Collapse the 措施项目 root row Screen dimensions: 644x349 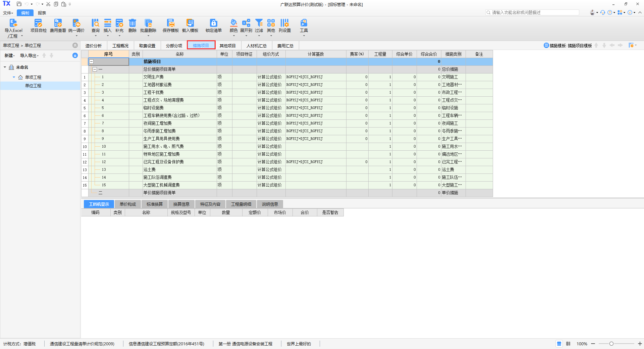[91, 62]
